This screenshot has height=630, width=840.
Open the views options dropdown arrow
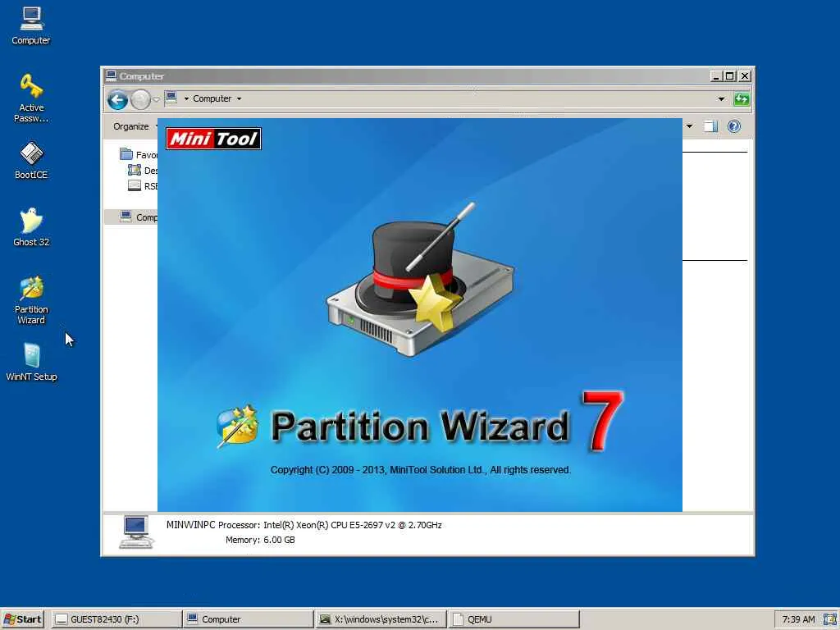(689, 126)
